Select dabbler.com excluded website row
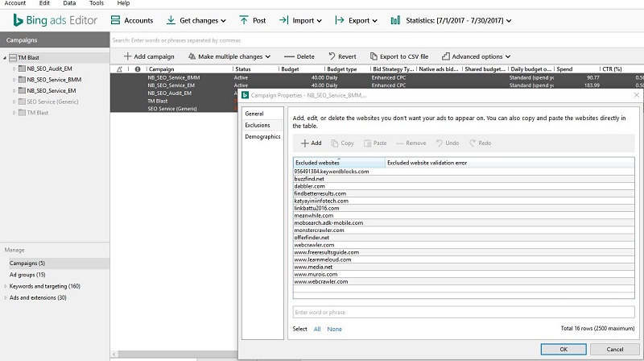 (x=464, y=186)
